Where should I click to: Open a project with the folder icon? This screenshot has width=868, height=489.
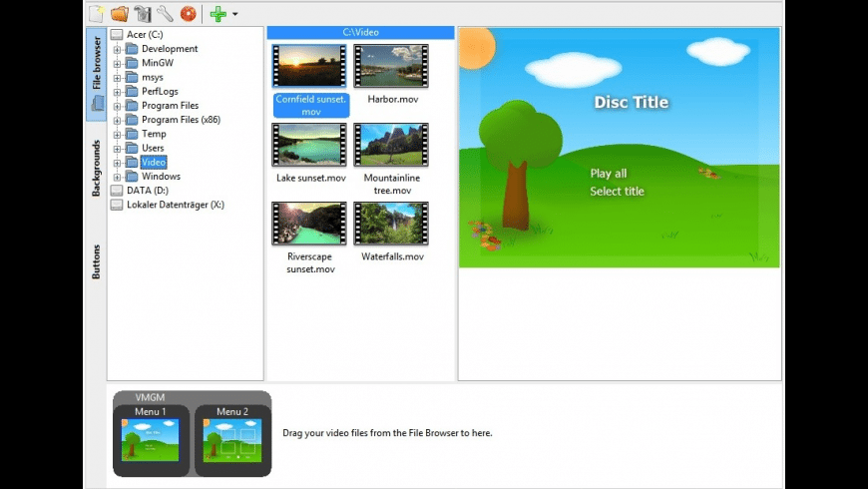point(120,13)
